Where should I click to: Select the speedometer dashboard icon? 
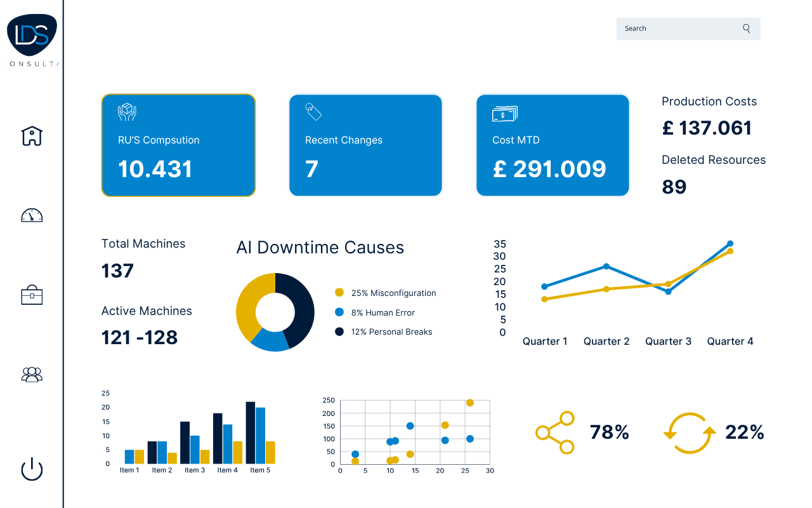pyautogui.click(x=32, y=215)
